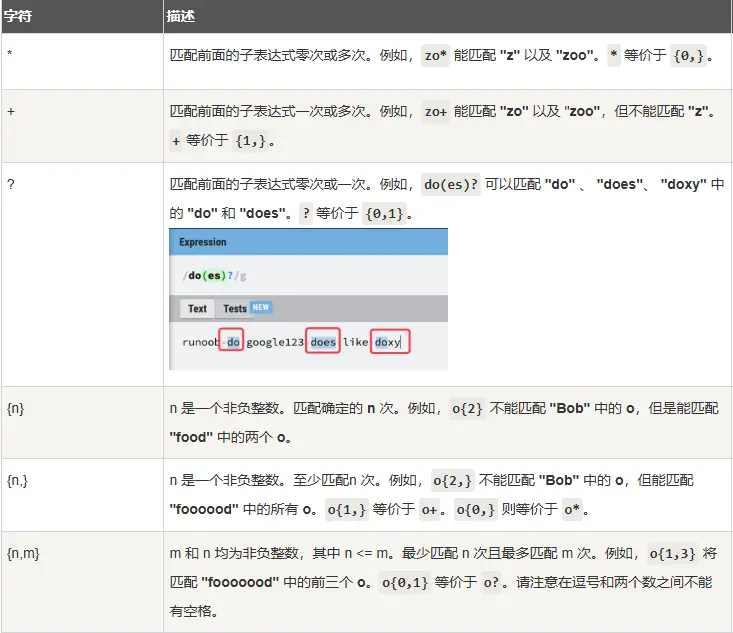Click the 字符 column header
Screen dimensions: 733x633
(x=17, y=17)
